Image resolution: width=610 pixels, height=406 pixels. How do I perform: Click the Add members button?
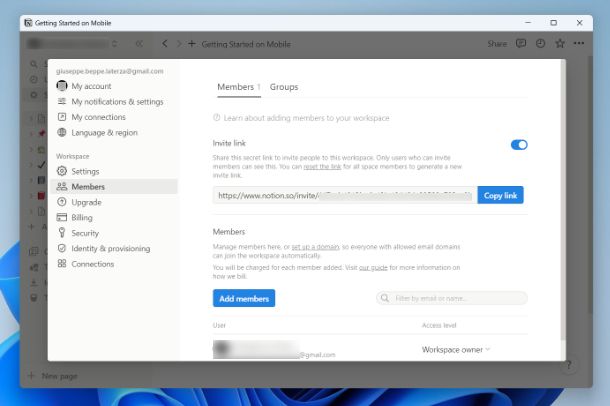pos(244,298)
